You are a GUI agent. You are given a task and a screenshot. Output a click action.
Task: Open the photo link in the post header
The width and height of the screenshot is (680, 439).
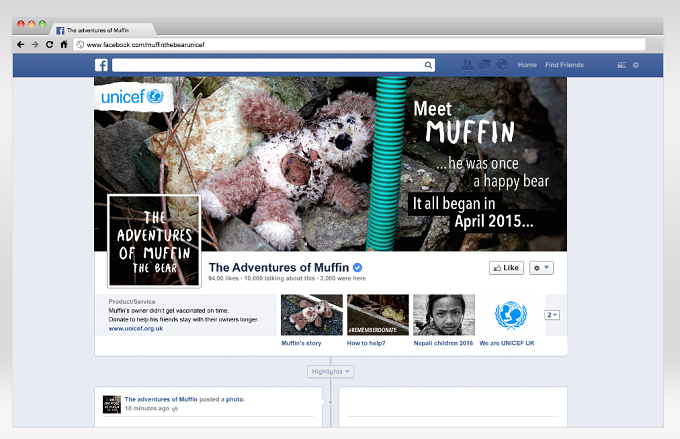235,399
